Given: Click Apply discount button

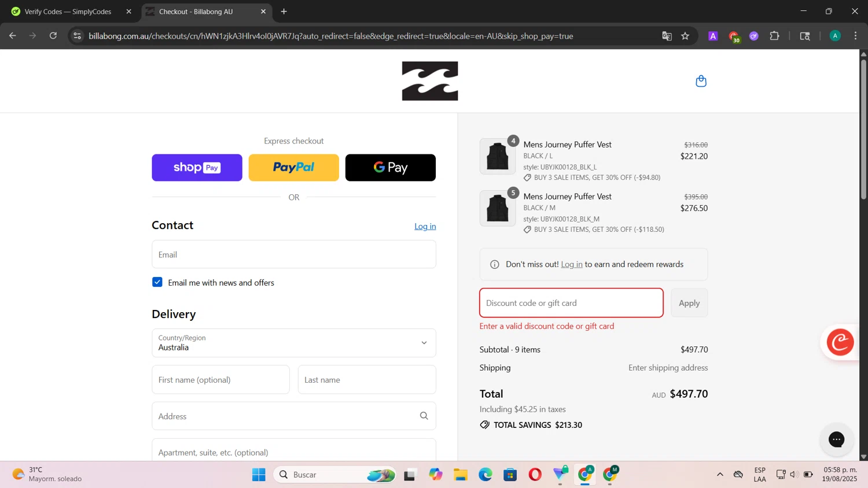Looking at the screenshot, I should click(689, 303).
